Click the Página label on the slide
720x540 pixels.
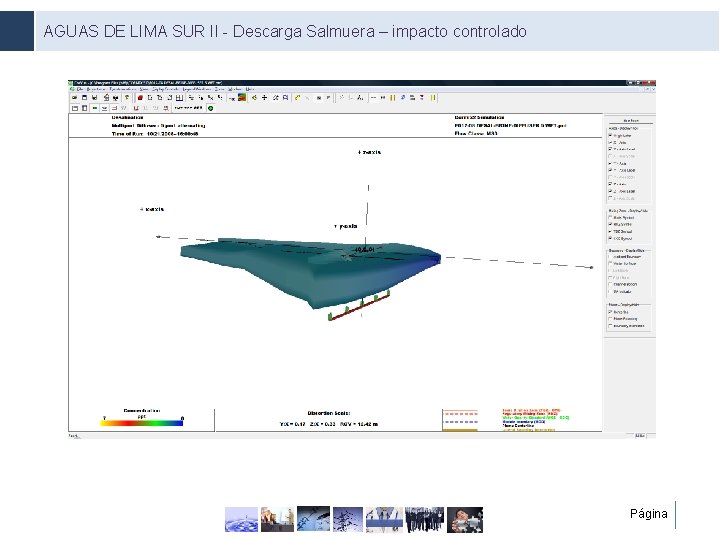pos(649,513)
